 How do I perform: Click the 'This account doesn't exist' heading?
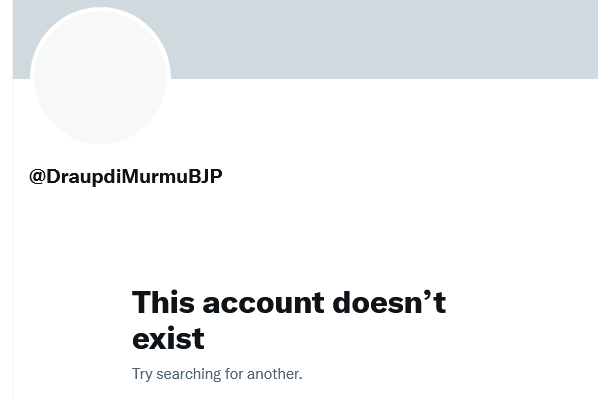tap(289, 320)
